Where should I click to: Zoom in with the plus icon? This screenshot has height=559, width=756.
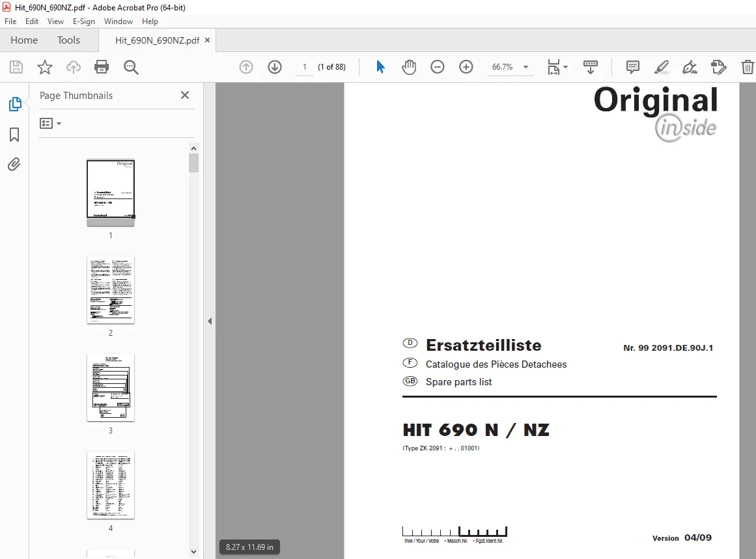point(466,67)
